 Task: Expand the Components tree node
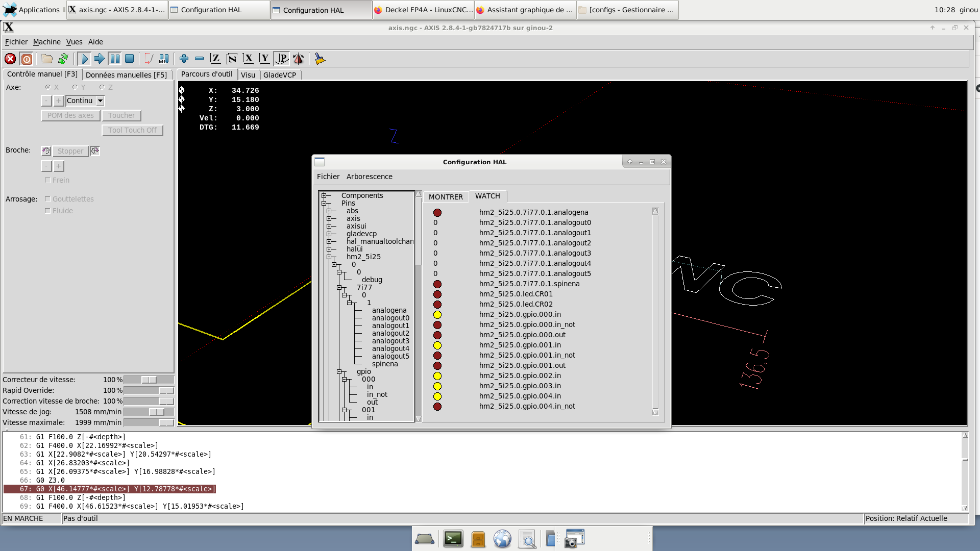324,195
